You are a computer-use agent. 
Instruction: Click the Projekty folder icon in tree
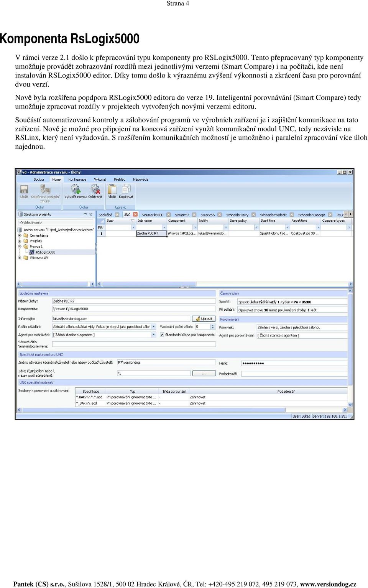pos(26,241)
